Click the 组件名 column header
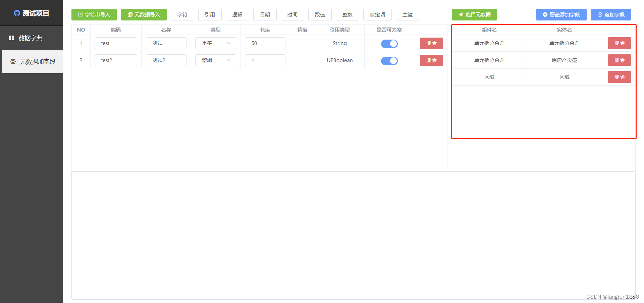644x303 pixels. point(489,30)
